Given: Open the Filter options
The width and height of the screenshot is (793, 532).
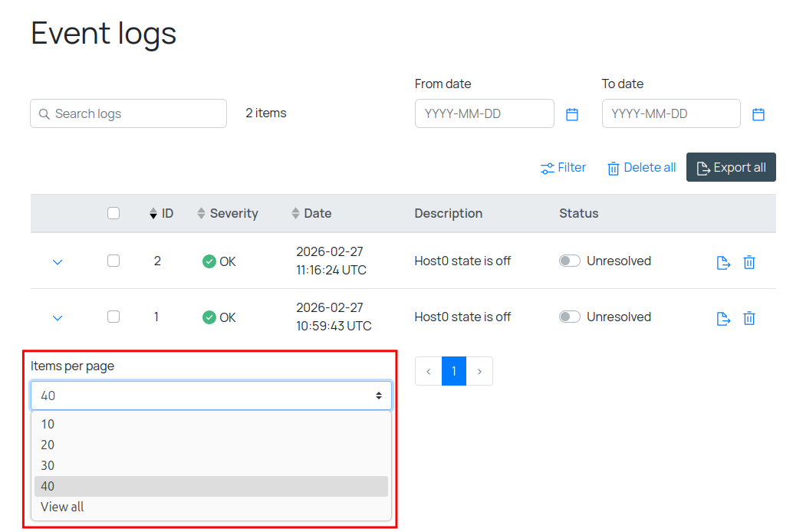Looking at the screenshot, I should click(563, 168).
